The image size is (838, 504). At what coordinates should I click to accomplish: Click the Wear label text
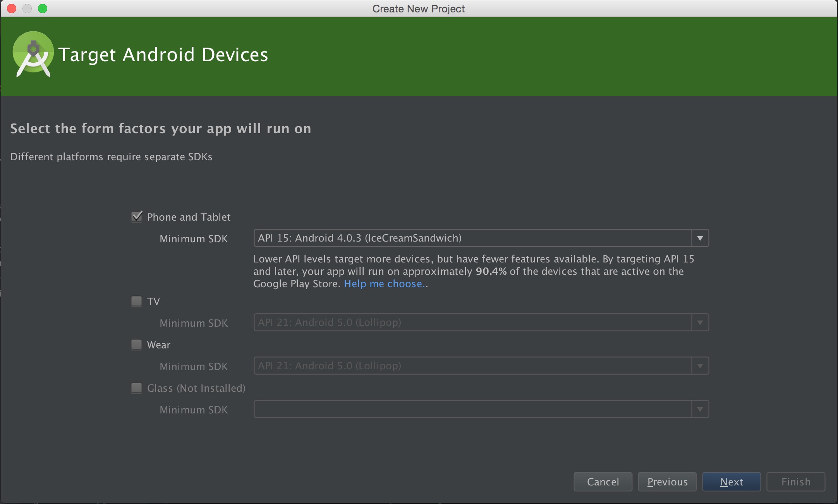tap(159, 345)
